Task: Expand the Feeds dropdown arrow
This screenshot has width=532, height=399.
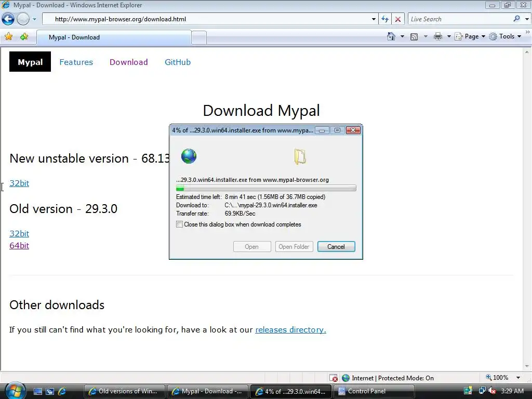Action: (425, 36)
